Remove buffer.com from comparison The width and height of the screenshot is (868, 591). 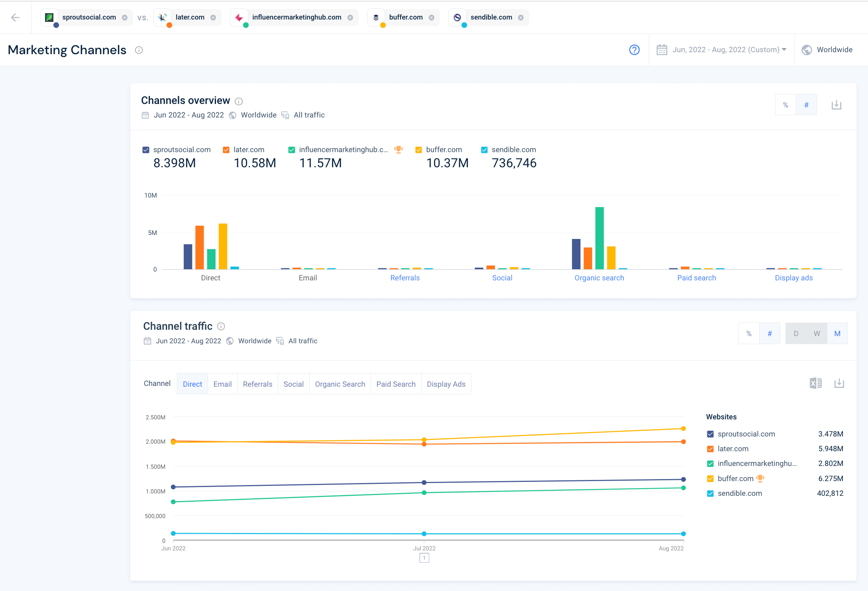(432, 18)
